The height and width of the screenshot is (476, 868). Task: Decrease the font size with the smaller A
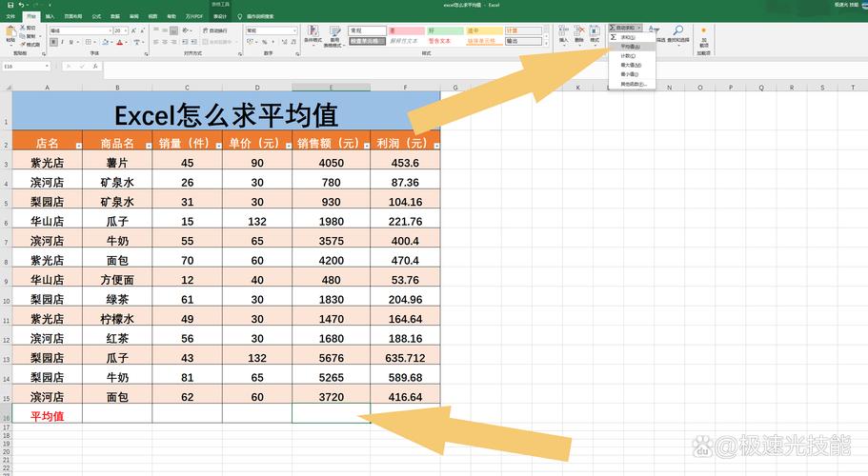tap(142, 30)
